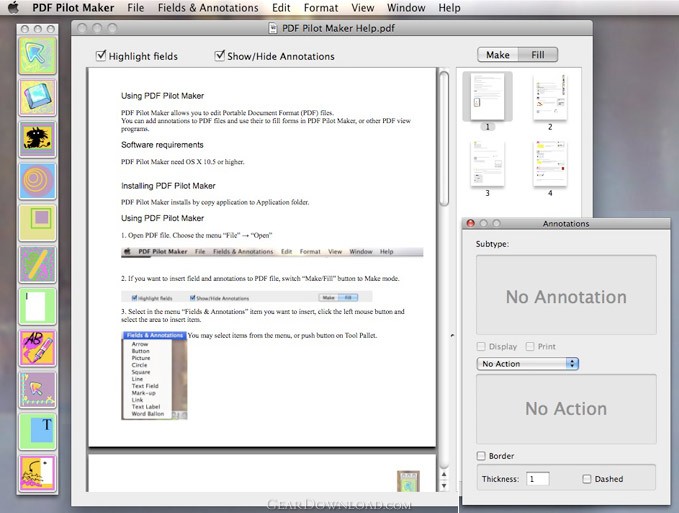Image resolution: width=679 pixels, height=513 pixels.
Task: Open the Apple menu
Action: click(14, 7)
